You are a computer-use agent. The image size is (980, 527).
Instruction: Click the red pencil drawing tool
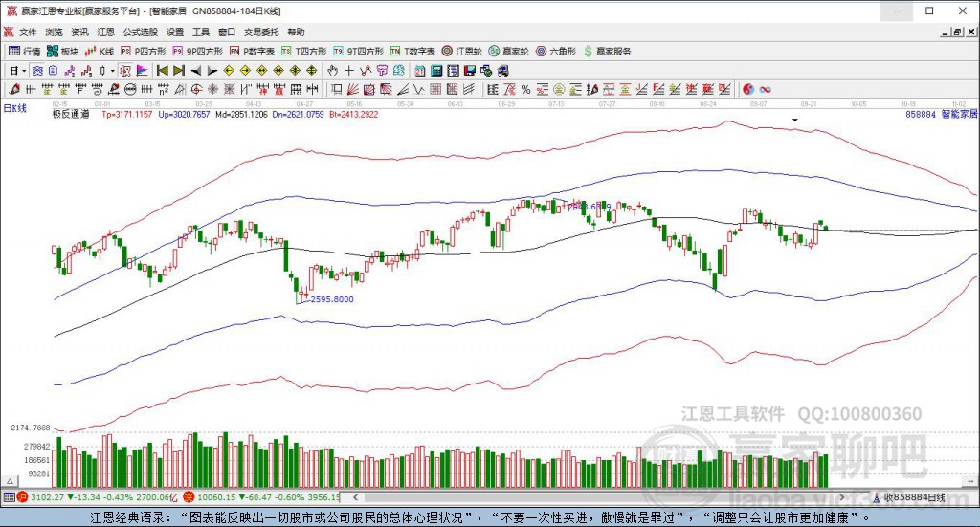[14, 89]
